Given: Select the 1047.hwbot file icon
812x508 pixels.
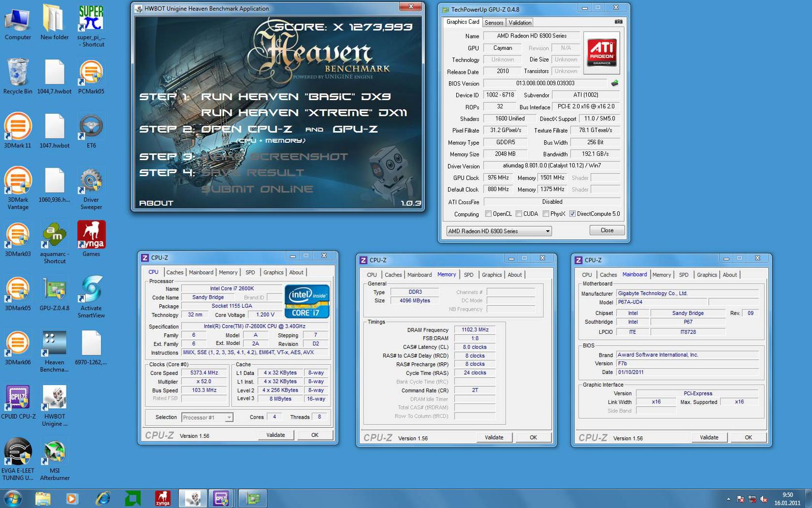Looking at the screenshot, I should (x=54, y=131).
